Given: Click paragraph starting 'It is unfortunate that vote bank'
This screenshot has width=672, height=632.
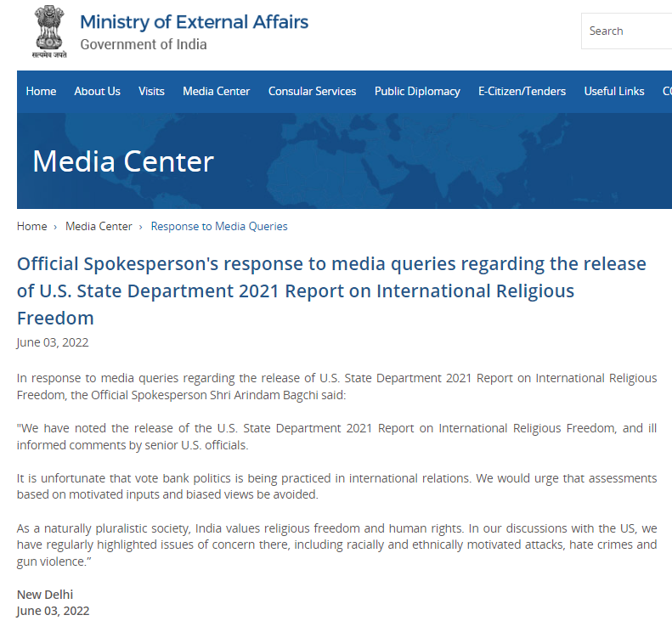Looking at the screenshot, I should tap(337, 487).
